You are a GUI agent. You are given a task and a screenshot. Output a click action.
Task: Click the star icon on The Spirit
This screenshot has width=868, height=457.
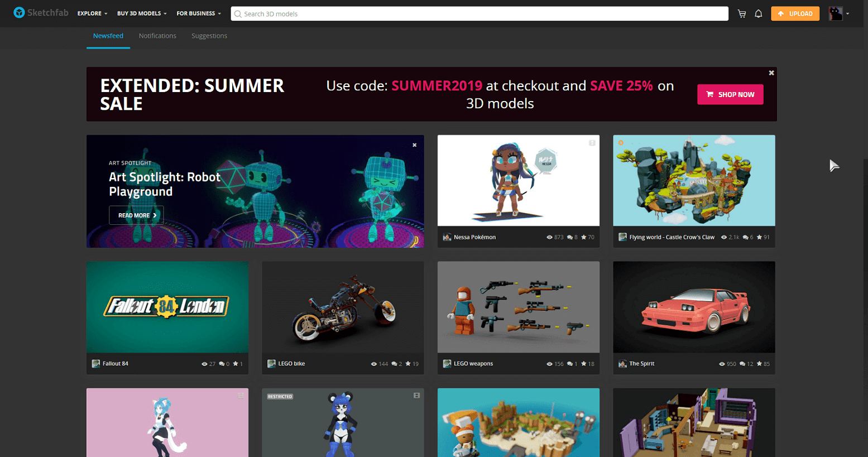[x=759, y=364]
